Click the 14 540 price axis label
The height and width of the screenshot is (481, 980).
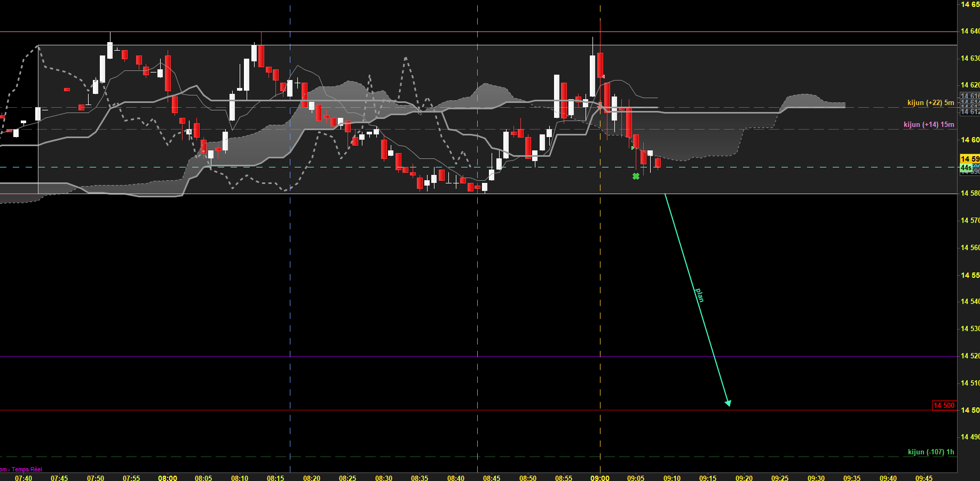coord(970,301)
